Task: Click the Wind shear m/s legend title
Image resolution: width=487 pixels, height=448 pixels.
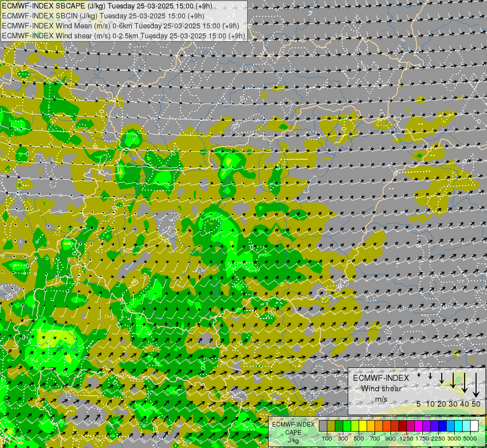Action: tap(381, 389)
